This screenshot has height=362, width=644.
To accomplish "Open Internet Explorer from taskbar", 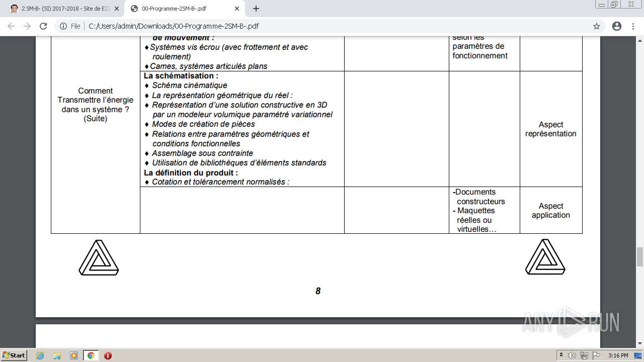I will [x=40, y=355].
